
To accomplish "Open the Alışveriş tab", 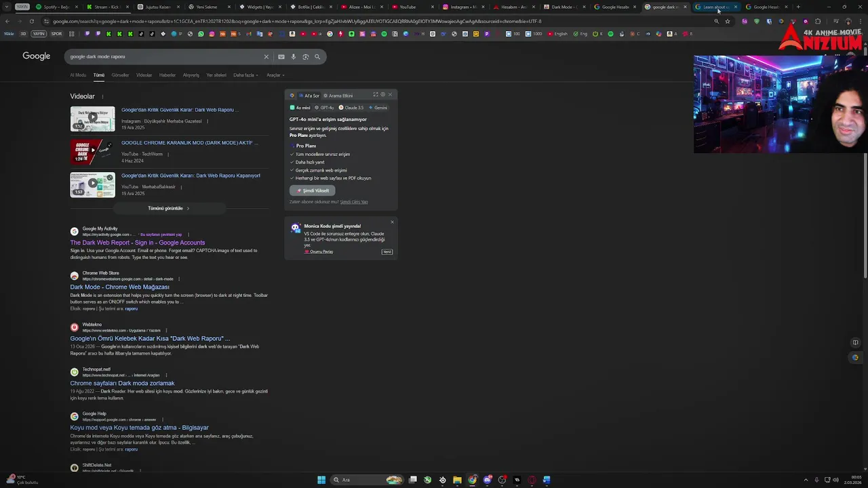I will click(x=191, y=75).
